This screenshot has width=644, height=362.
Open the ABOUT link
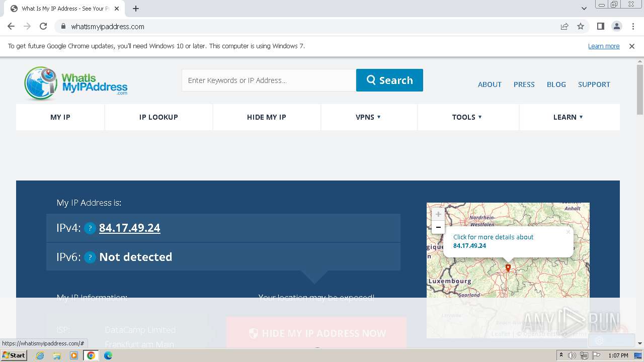click(x=490, y=84)
